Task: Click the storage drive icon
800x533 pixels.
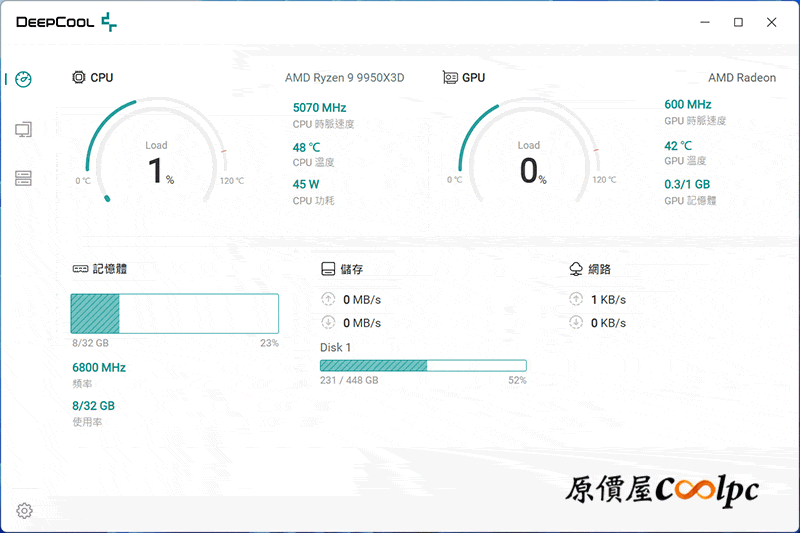Action: 327,269
